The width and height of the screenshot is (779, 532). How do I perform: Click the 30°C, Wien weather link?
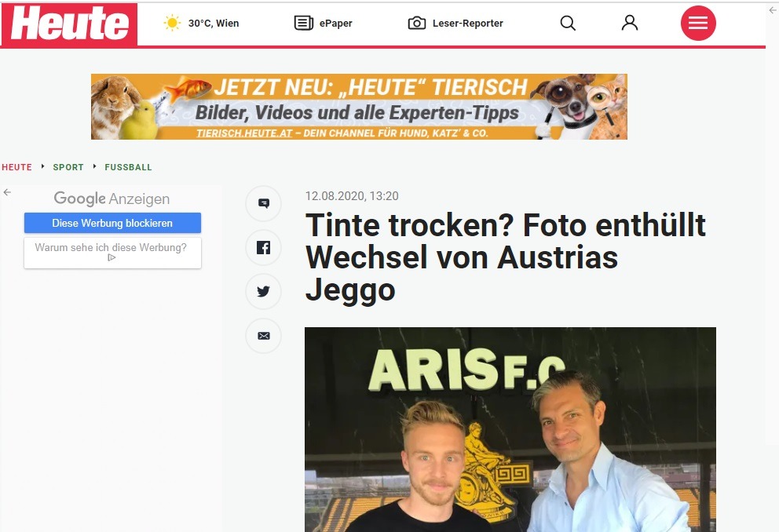[x=214, y=23]
